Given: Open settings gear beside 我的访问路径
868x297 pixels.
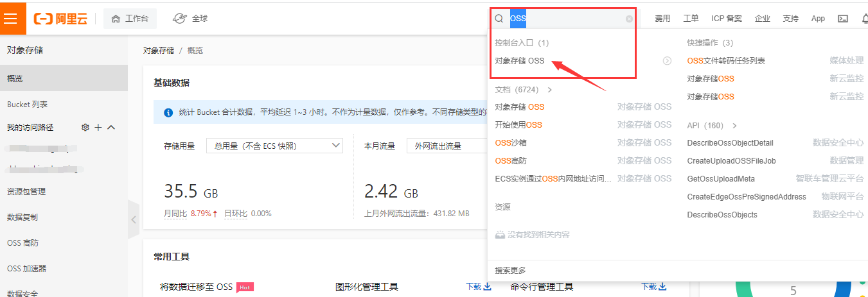Looking at the screenshot, I should tap(85, 128).
